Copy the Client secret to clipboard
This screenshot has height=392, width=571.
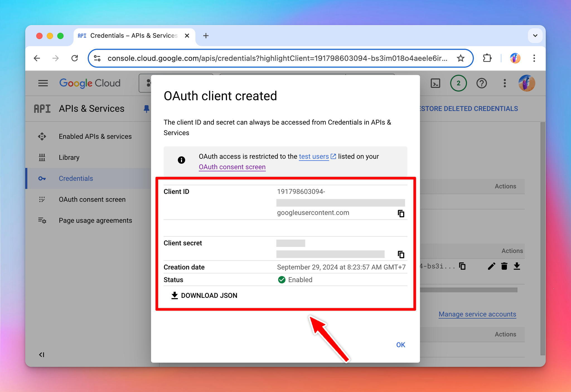pos(401,254)
